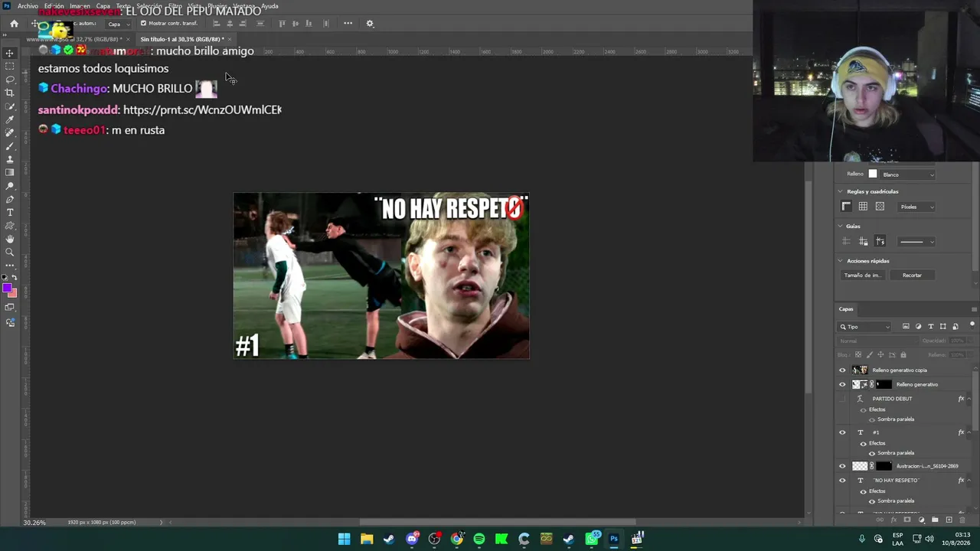Click the pink background color swatch
Viewport: 980px width, 551px height.
[12, 293]
